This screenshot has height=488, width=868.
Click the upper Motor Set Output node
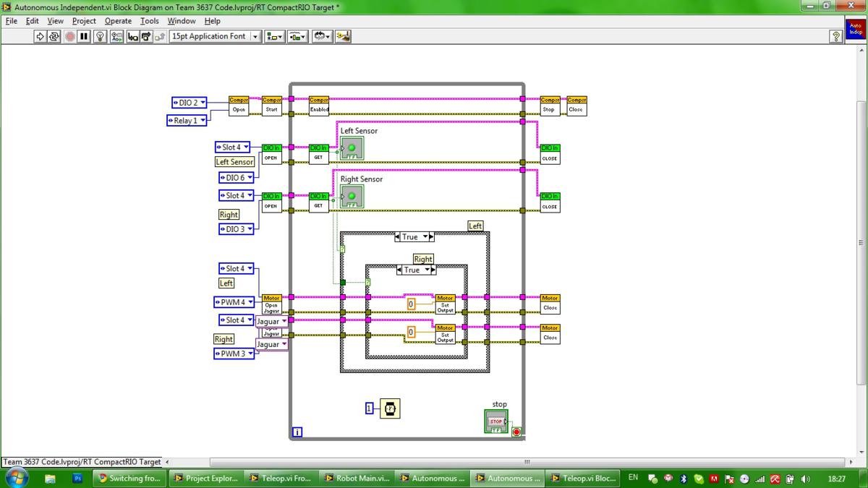[445, 304]
